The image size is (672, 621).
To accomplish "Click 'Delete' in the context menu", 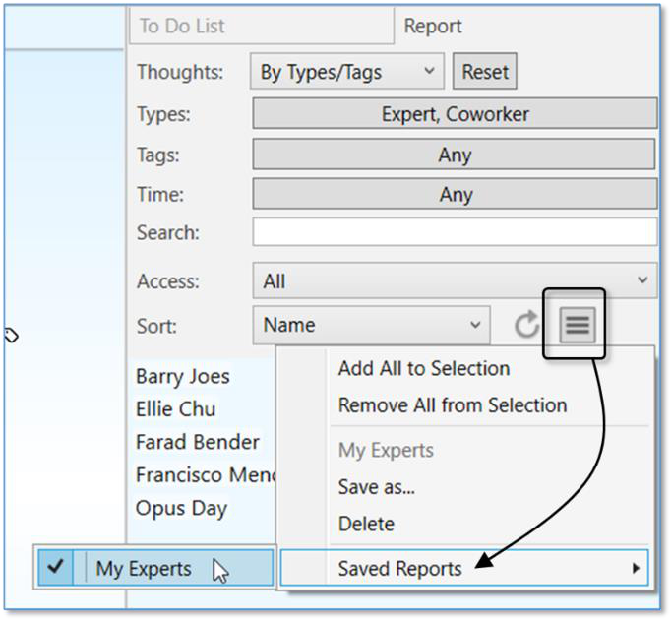I will click(366, 524).
